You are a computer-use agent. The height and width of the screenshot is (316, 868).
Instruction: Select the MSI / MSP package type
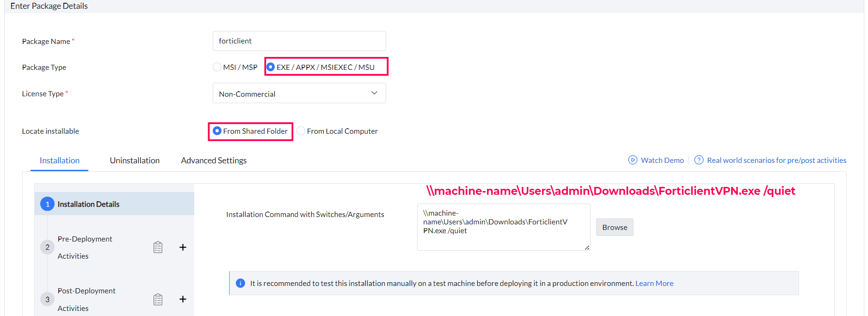pyautogui.click(x=217, y=67)
